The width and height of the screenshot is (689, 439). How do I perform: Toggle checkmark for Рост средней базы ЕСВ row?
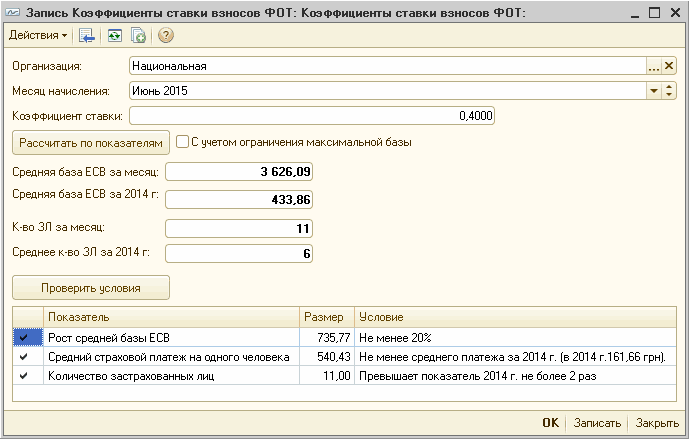24,337
